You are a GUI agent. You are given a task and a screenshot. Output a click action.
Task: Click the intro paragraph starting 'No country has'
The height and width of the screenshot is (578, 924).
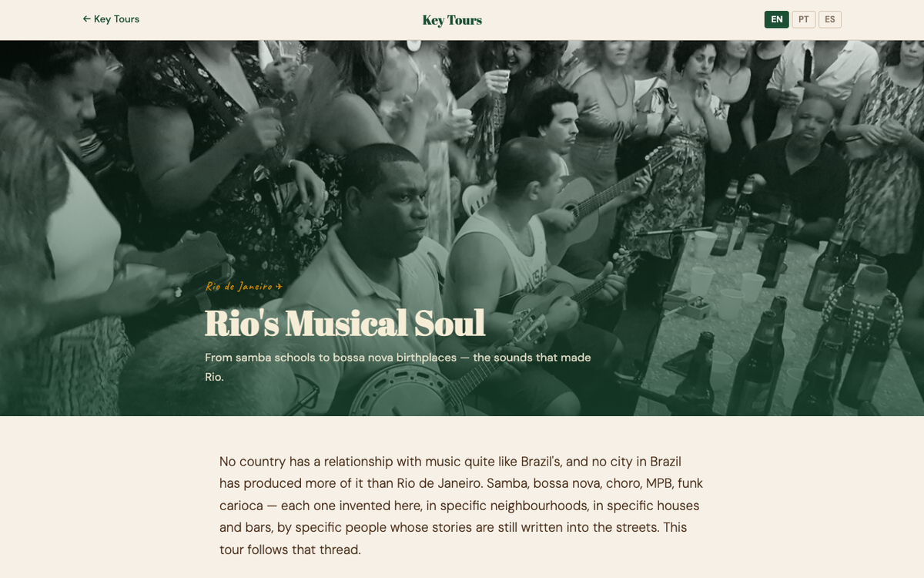pos(461,506)
